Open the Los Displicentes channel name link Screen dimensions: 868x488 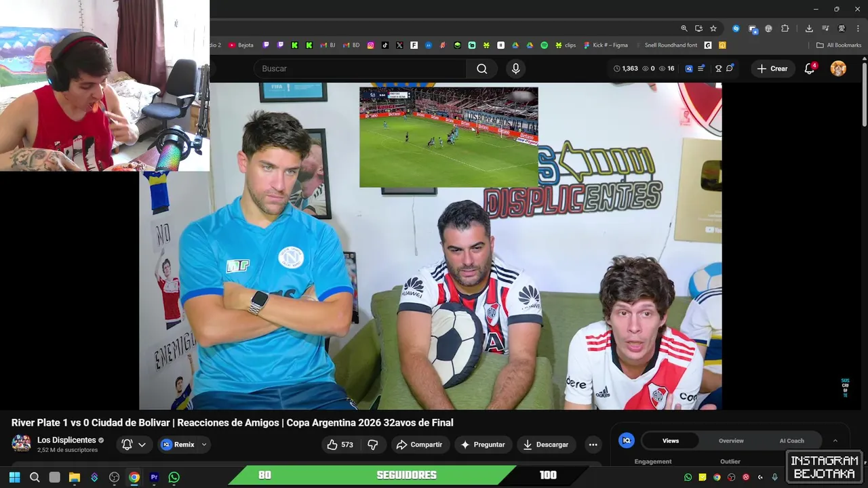tap(66, 440)
